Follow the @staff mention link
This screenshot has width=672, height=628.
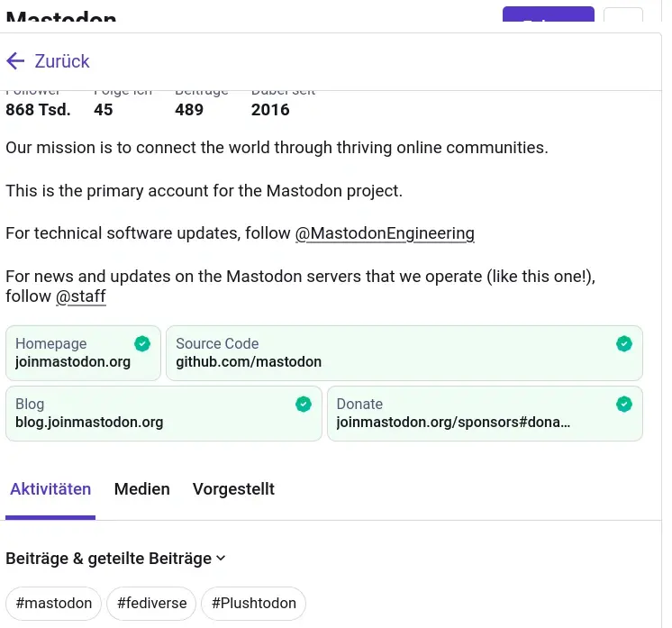[x=81, y=296]
